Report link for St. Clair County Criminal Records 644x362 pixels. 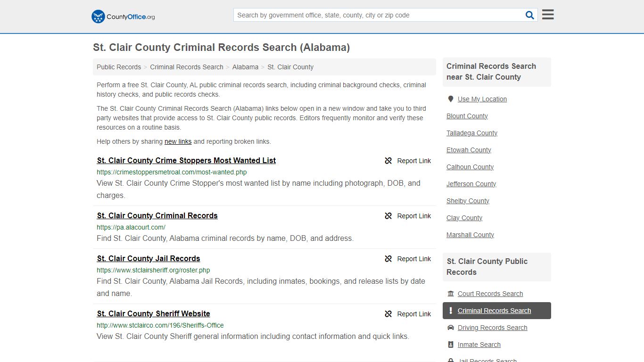coord(408,216)
